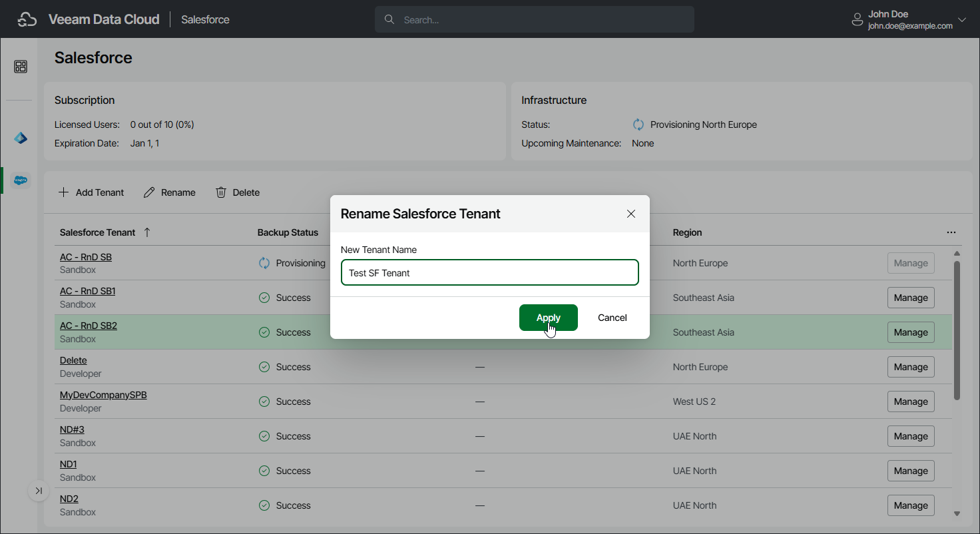Viewport: 980px width, 534px height.
Task: Click the Expiration Date value Jan 1, 1
Action: (144, 143)
